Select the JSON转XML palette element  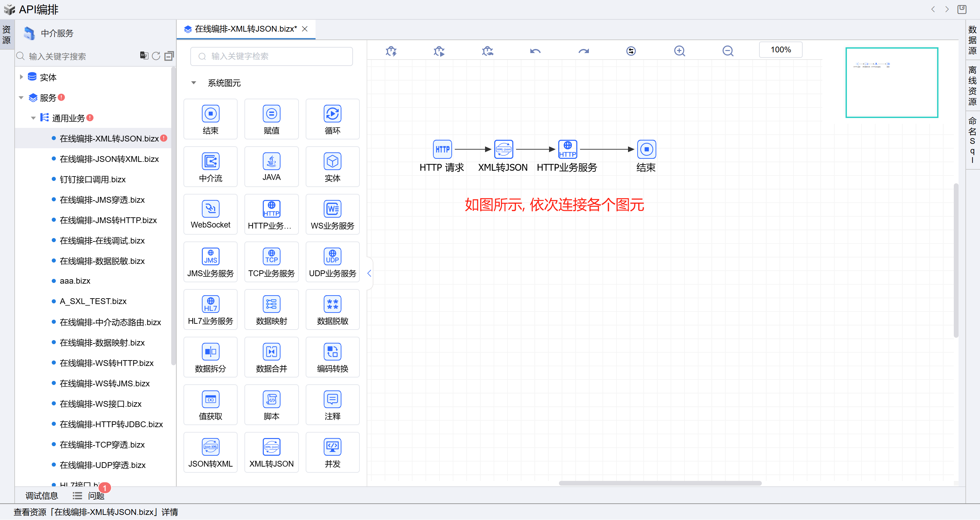coord(210,452)
